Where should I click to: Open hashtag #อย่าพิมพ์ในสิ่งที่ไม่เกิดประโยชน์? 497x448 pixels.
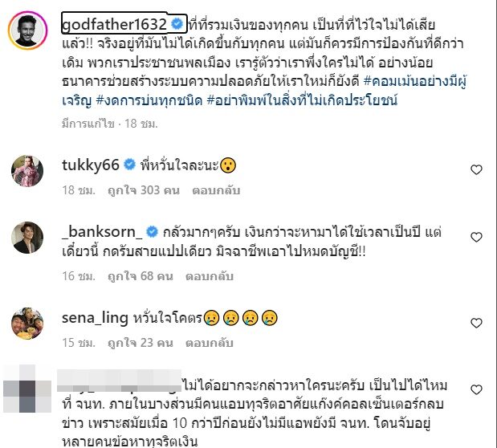click(302, 100)
